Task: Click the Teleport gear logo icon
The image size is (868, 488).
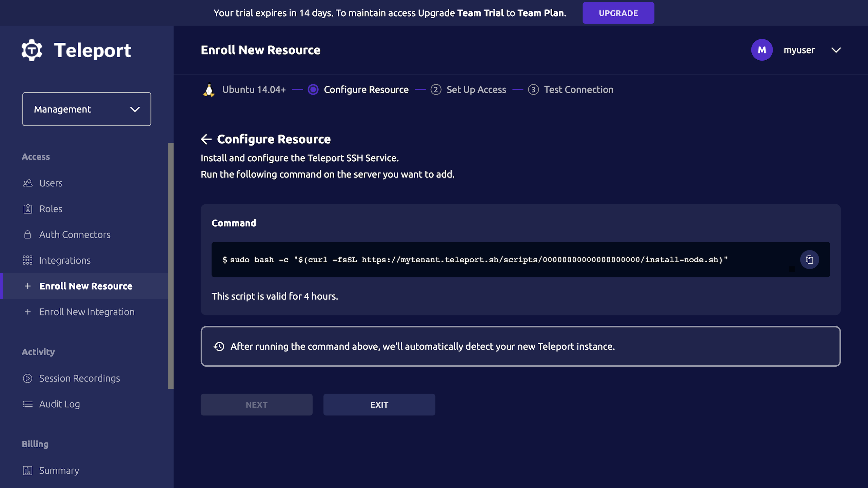Action: tap(32, 50)
